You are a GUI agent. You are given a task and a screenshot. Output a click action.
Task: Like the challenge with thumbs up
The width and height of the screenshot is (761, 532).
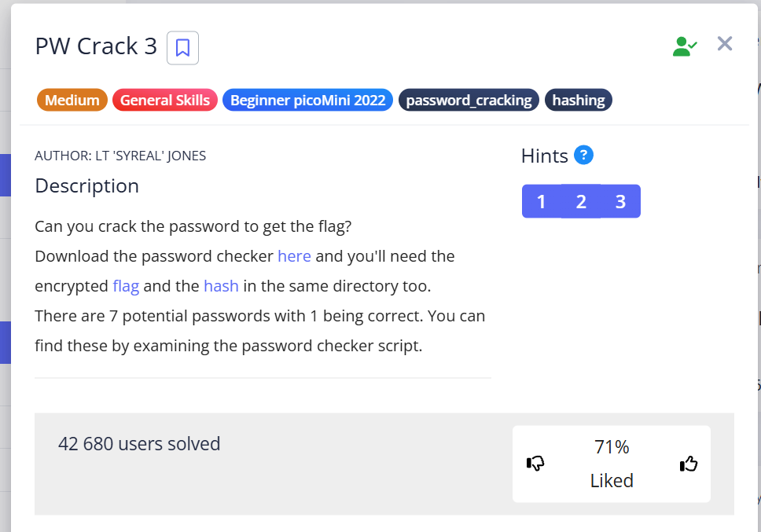[688, 464]
